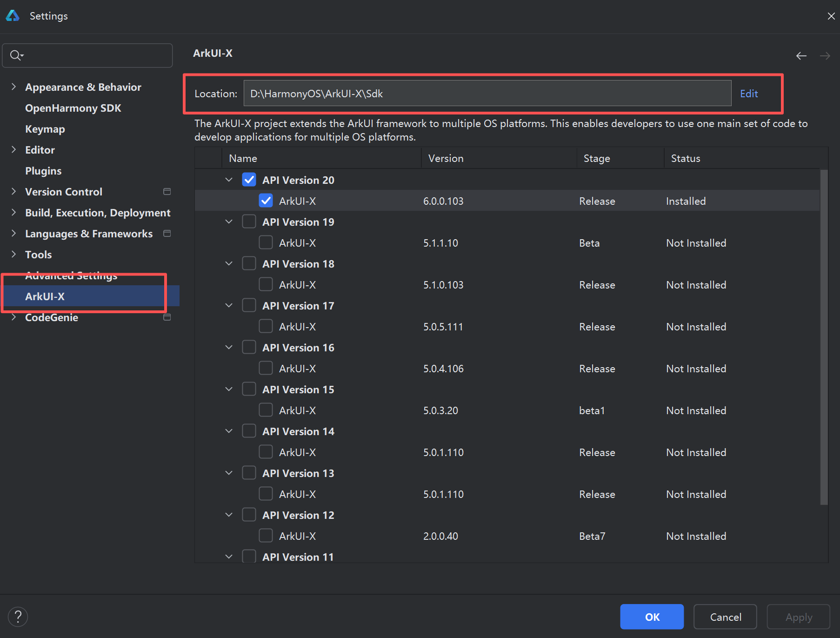Click the Cancel button
The height and width of the screenshot is (638, 840).
point(725,617)
